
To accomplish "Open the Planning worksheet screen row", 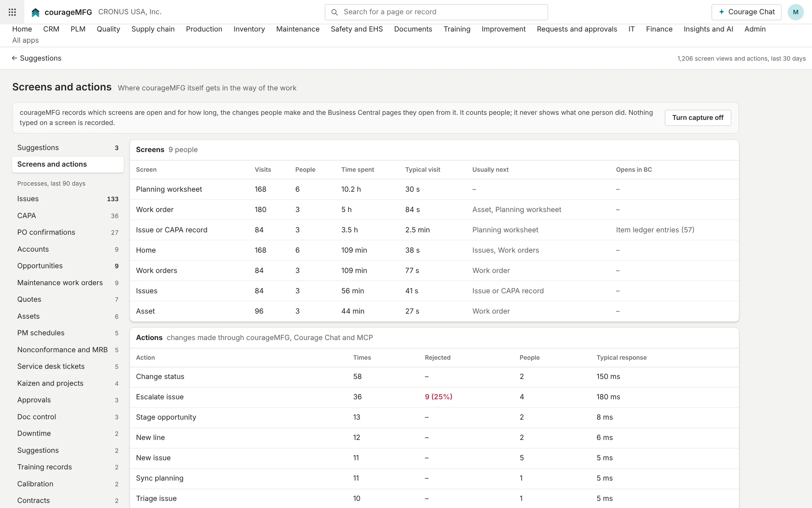I will (x=434, y=189).
